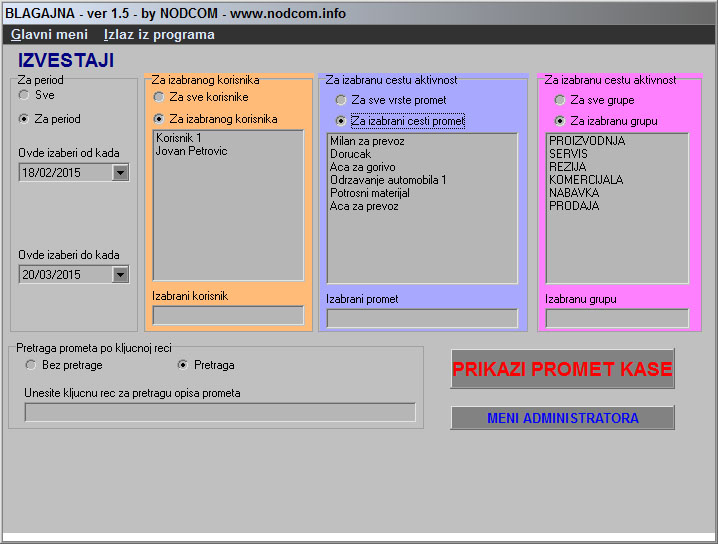
Task: Open the od kada date dropdown arrow
Action: click(120, 173)
